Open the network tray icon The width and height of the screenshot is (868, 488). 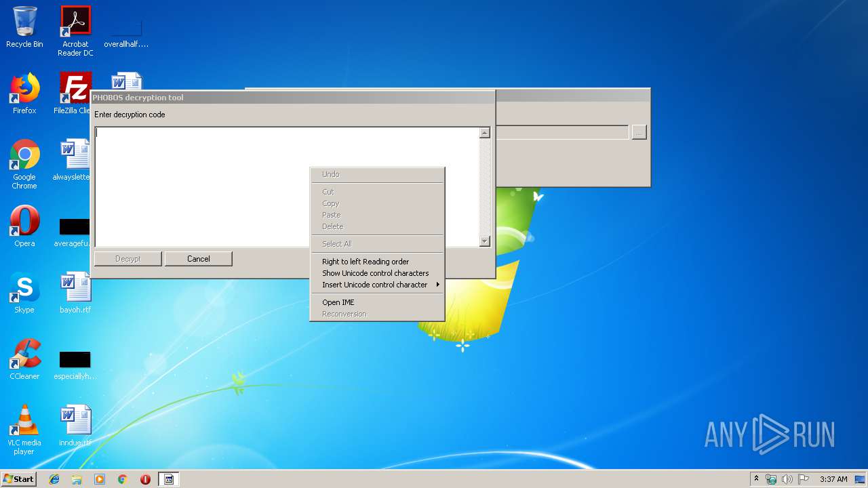[x=771, y=479]
